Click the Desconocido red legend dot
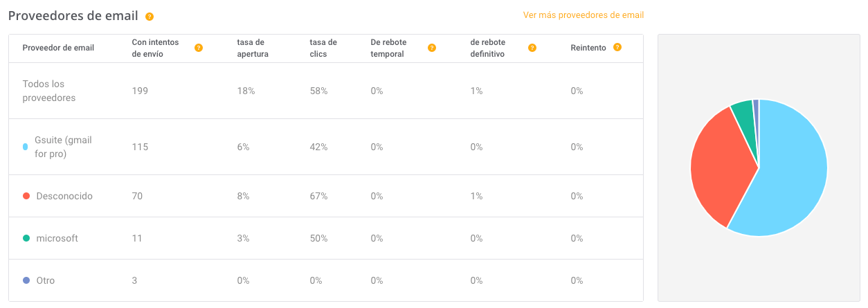This screenshot has width=868, height=308. click(26, 196)
